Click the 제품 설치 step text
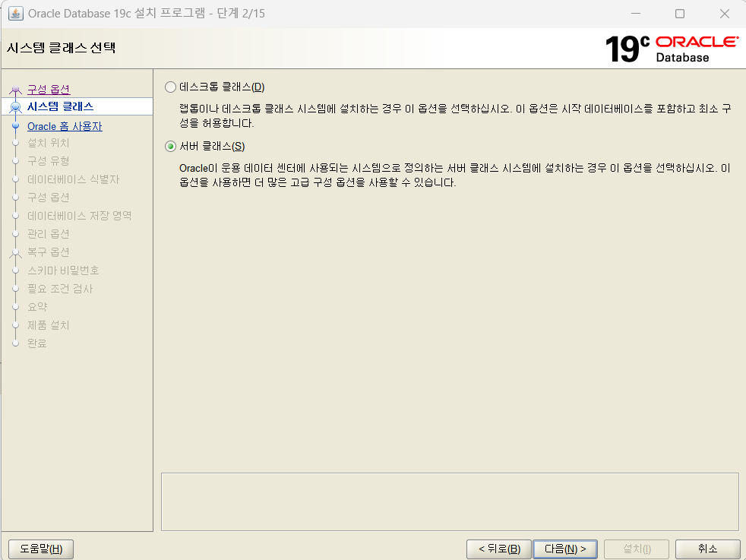The width and height of the screenshot is (746, 560). (x=48, y=325)
